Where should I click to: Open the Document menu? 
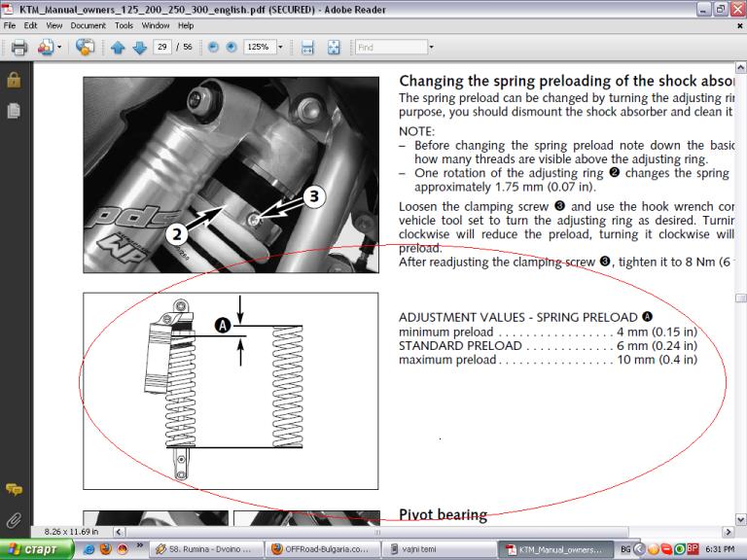89,25
